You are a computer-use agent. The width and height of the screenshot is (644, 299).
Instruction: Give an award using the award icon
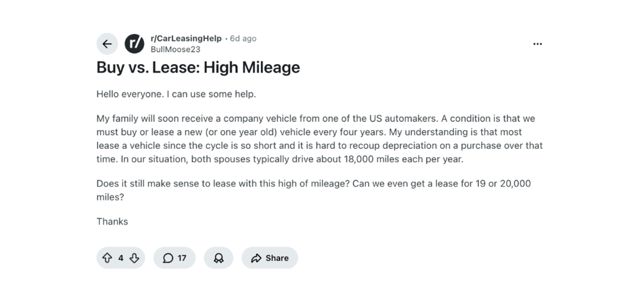coord(218,258)
